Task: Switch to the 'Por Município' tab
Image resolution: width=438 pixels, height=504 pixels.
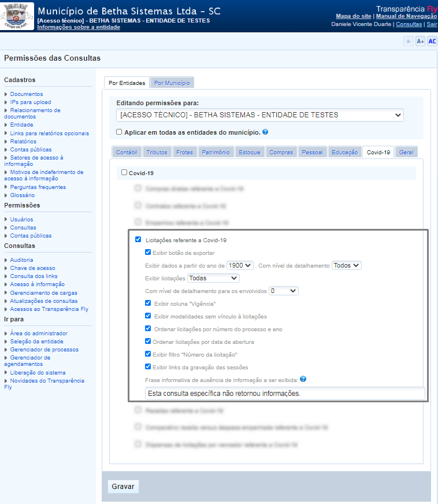Action: 172,83
